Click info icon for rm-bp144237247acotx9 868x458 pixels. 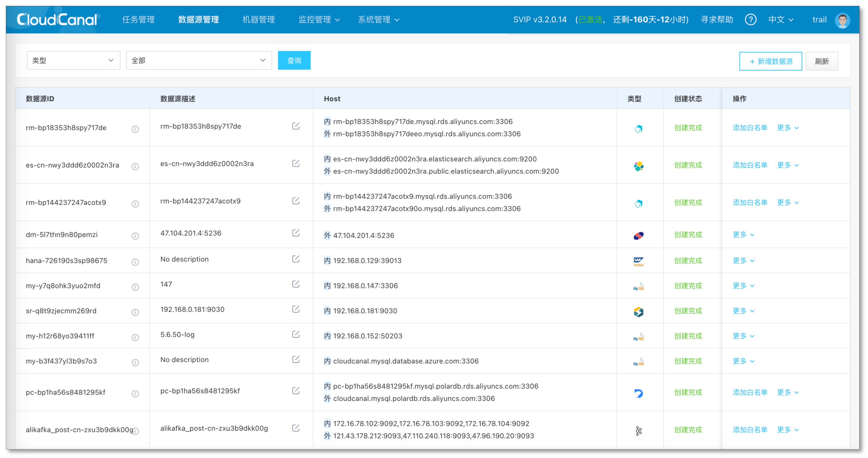click(x=135, y=204)
